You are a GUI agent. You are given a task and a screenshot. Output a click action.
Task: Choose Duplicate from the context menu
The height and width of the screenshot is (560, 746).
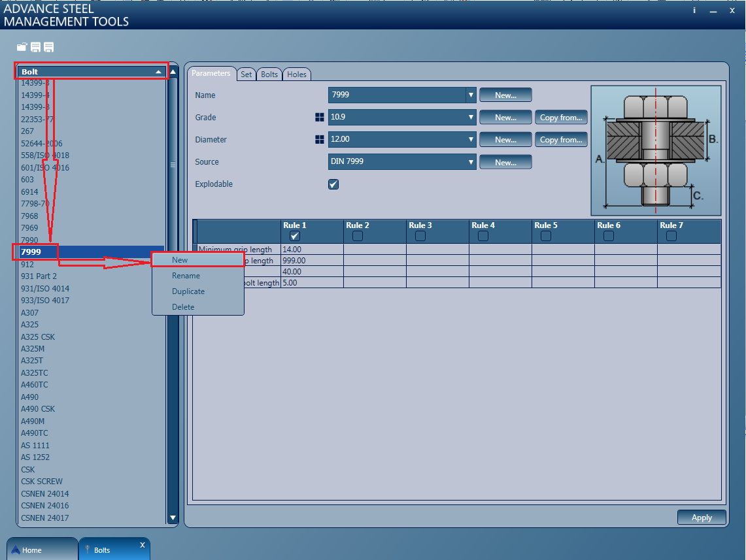pyautogui.click(x=198, y=291)
